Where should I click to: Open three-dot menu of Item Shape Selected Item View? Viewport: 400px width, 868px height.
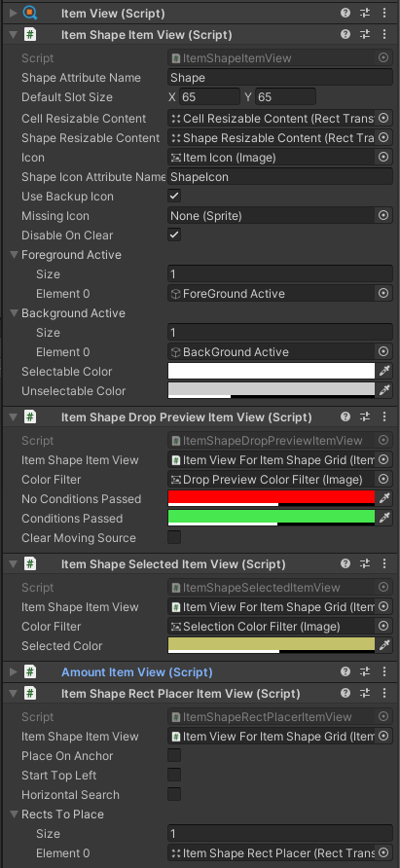[383, 563]
